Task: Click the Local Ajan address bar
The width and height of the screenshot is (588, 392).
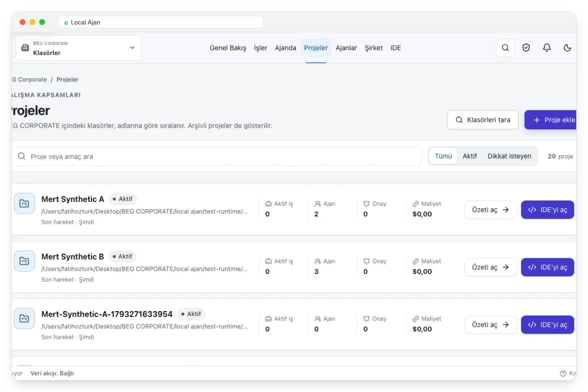Action: (x=161, y=22)
